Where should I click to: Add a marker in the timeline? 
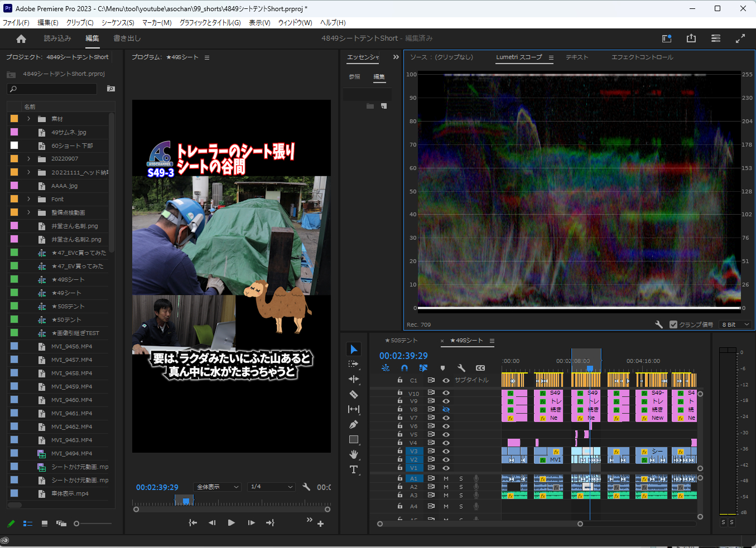(442, 368)
